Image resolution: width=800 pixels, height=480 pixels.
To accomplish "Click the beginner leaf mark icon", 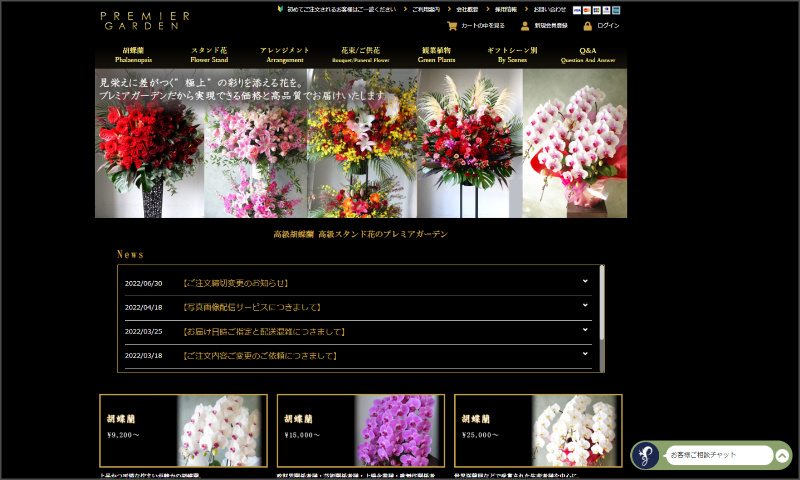I will (279, 9).
